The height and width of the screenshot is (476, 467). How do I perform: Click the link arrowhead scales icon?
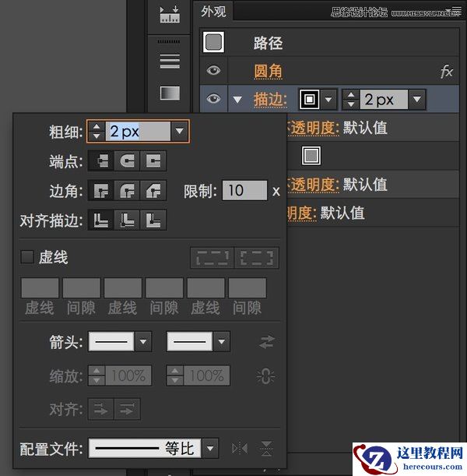tap(265, 376)
